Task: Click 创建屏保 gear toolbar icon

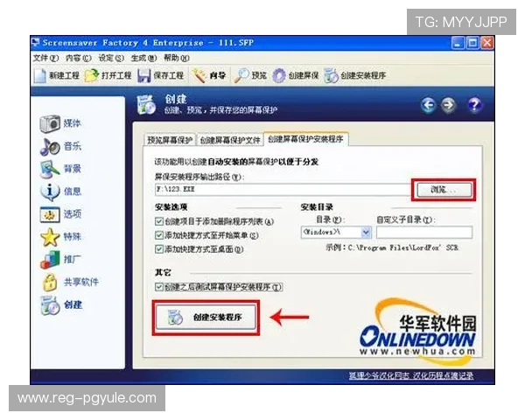Action: click(279, 76)
